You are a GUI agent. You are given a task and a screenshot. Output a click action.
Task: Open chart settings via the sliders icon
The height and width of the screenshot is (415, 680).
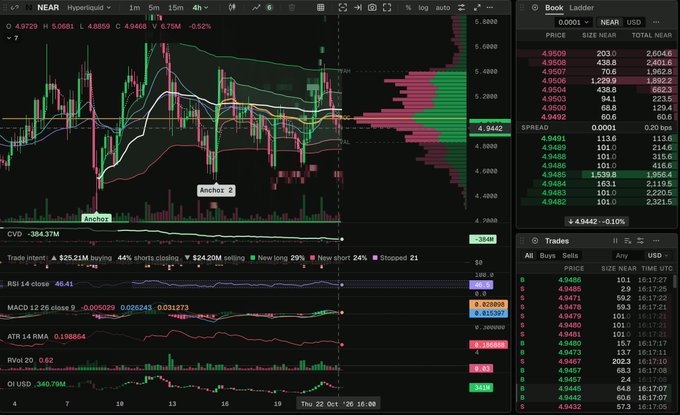coord(461,7)
